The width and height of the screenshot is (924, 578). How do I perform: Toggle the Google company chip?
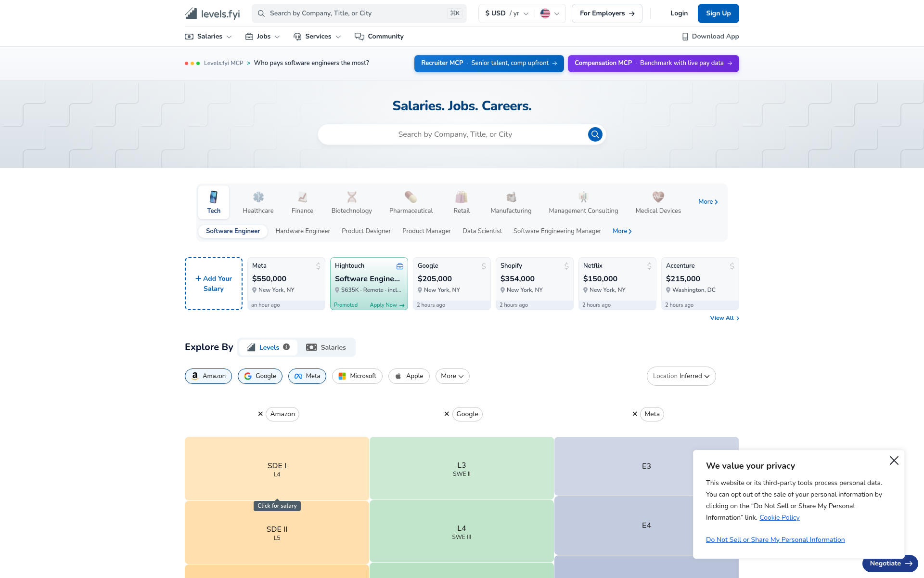260,376
